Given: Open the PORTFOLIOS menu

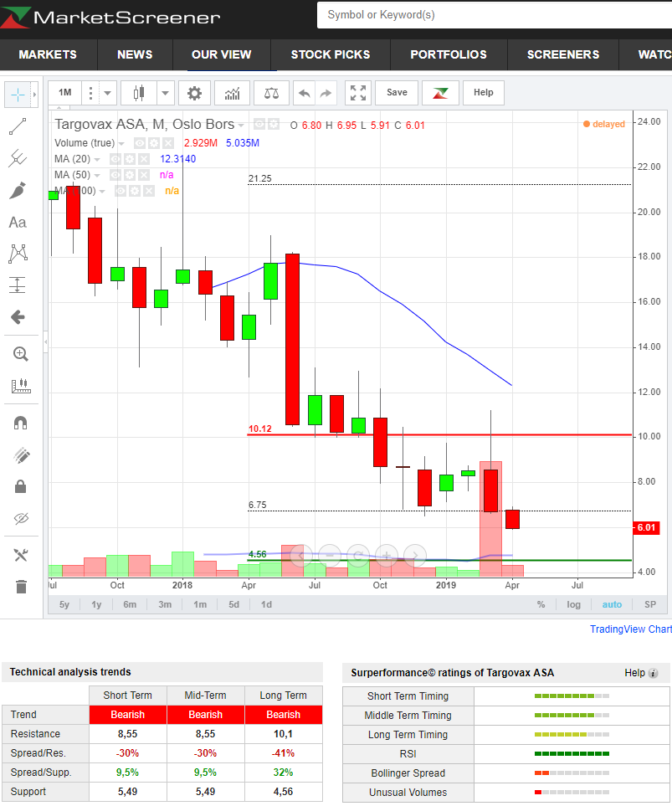Looking at the screenshot, I should [x=449, y=54].
